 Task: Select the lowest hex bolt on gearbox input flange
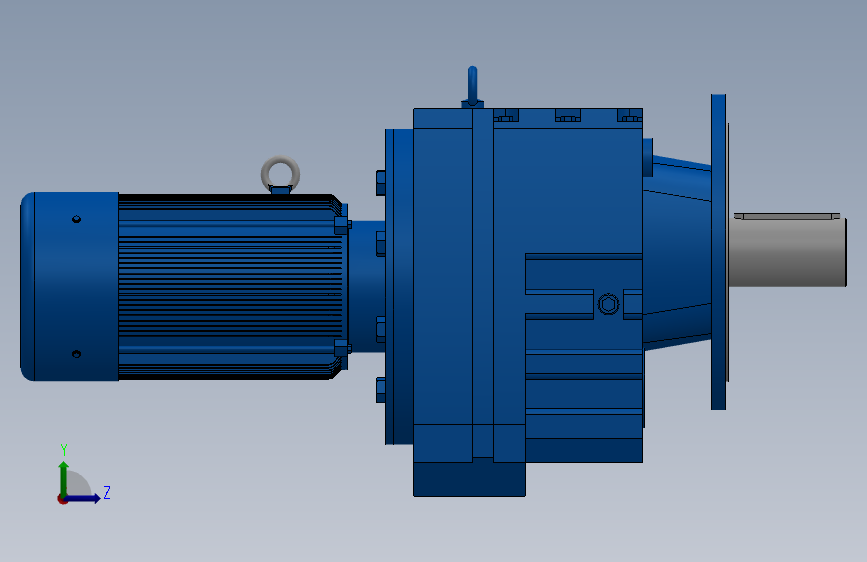[380, 390]
